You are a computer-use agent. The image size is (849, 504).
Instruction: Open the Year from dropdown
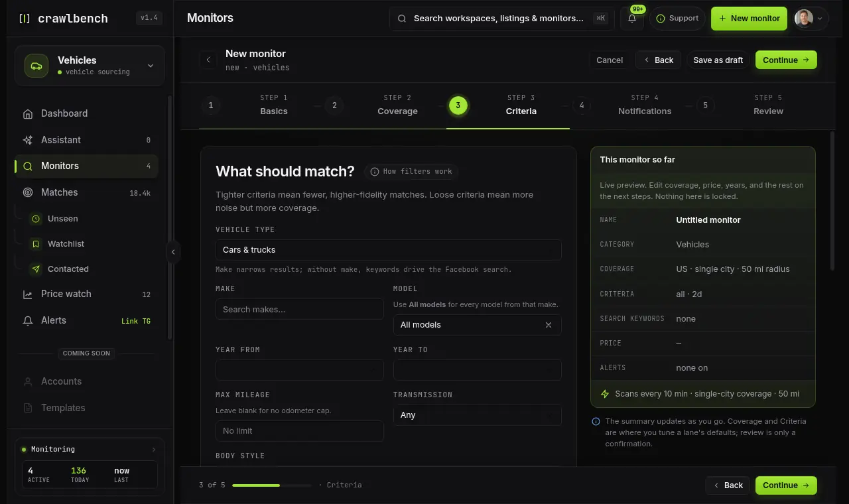(x=300, y=370)
